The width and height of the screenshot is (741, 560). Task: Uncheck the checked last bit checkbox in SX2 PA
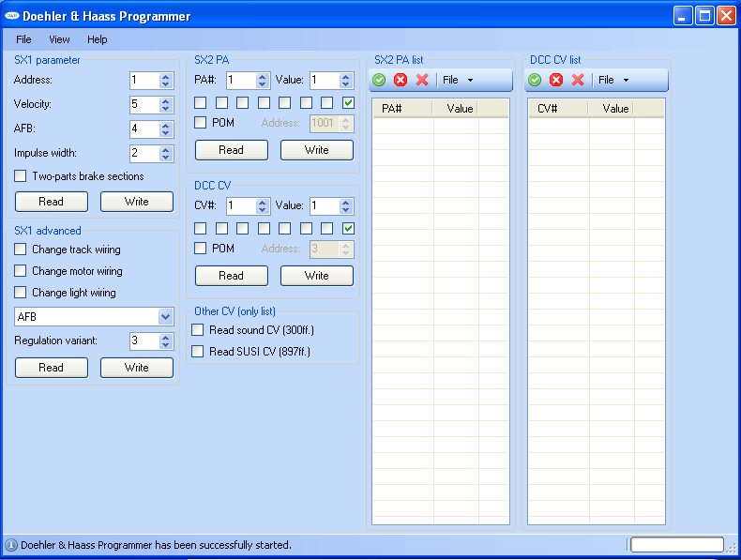(348, 102)
